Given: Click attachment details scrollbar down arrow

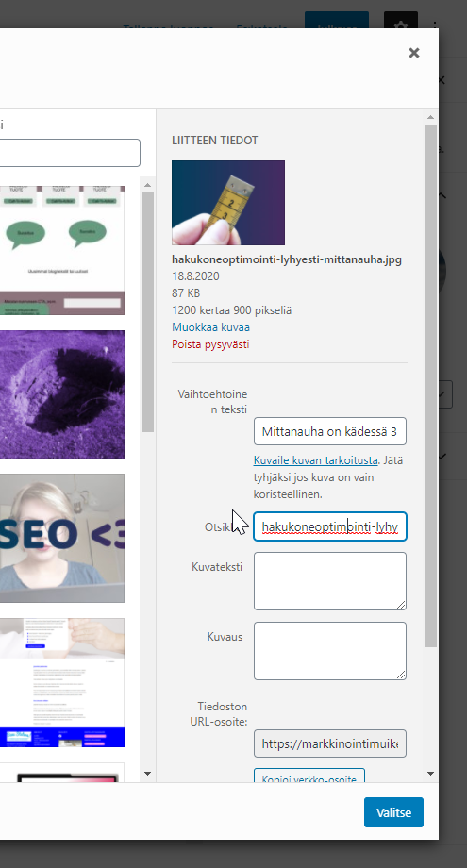Looking at the screenshot, I should [430, 774].
